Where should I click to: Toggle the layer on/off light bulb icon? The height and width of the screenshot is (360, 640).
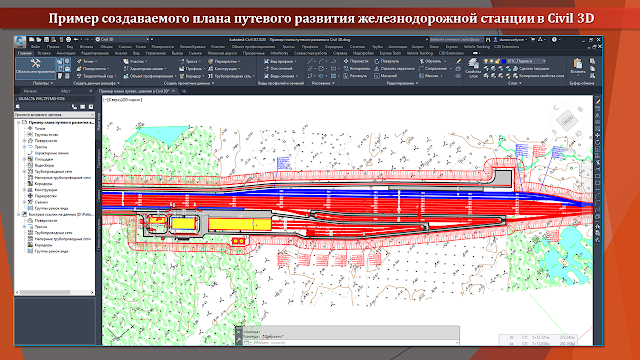(486, 61)
